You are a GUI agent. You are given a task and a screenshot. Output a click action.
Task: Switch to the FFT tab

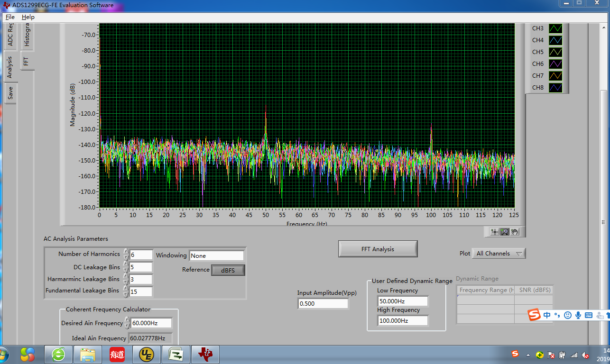point(27,61)
